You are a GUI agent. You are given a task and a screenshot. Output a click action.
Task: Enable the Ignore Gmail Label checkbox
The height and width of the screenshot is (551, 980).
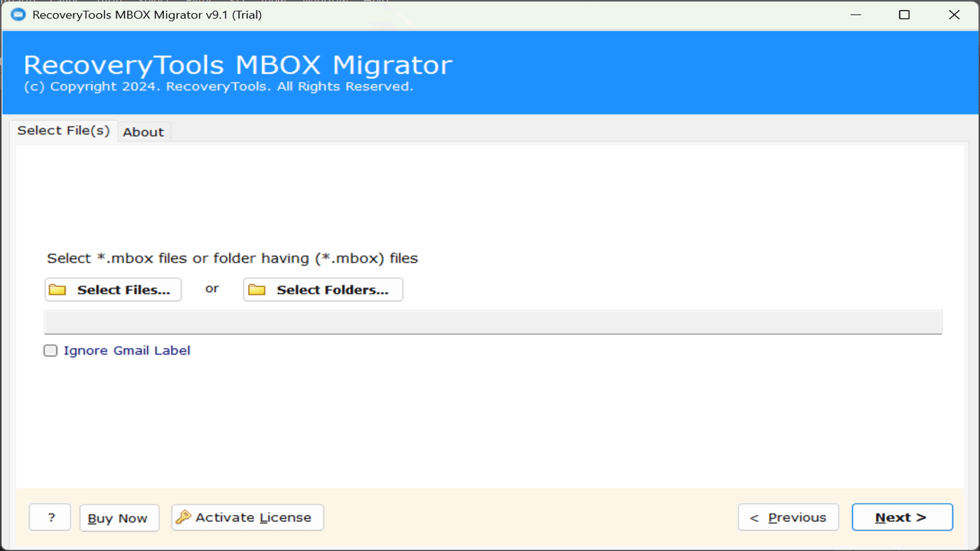point(51,350)
